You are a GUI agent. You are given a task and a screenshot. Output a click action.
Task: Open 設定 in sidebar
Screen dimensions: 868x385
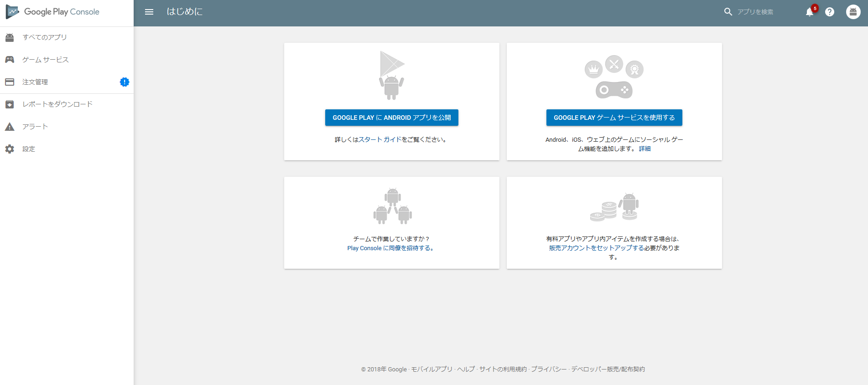click(x=67, y=149)
